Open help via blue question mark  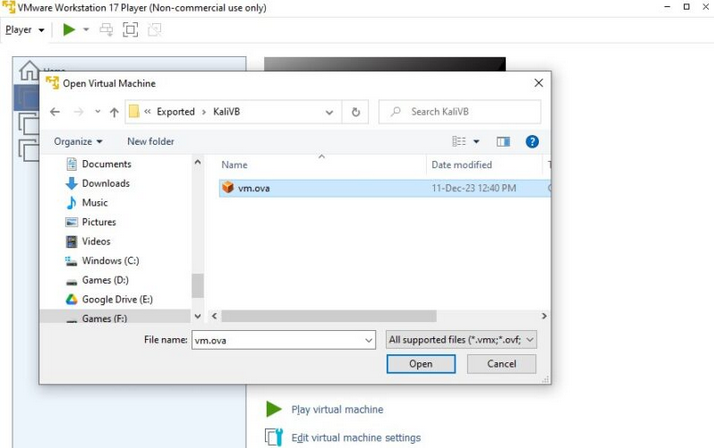pyautogui.click(x=532, y=142)
